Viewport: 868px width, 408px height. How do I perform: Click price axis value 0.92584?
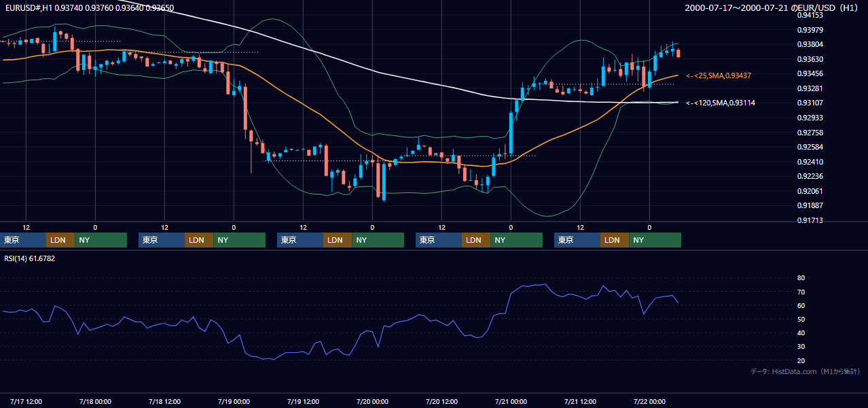[810, 147]
